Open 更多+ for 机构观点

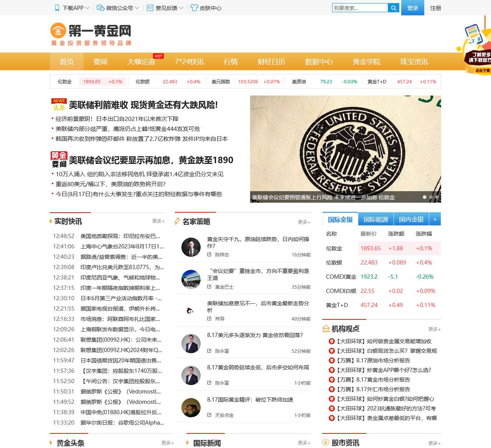coord(434,329)
